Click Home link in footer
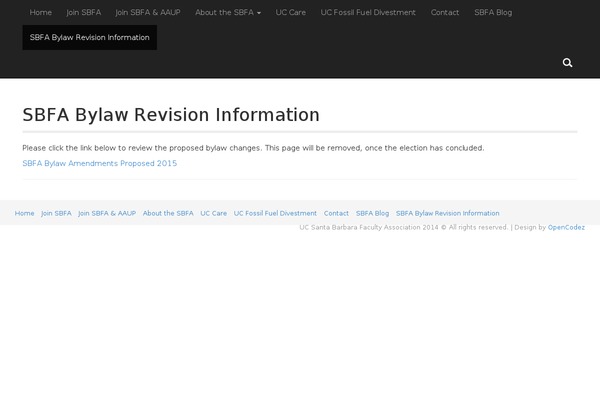 (x=24, y=213)
